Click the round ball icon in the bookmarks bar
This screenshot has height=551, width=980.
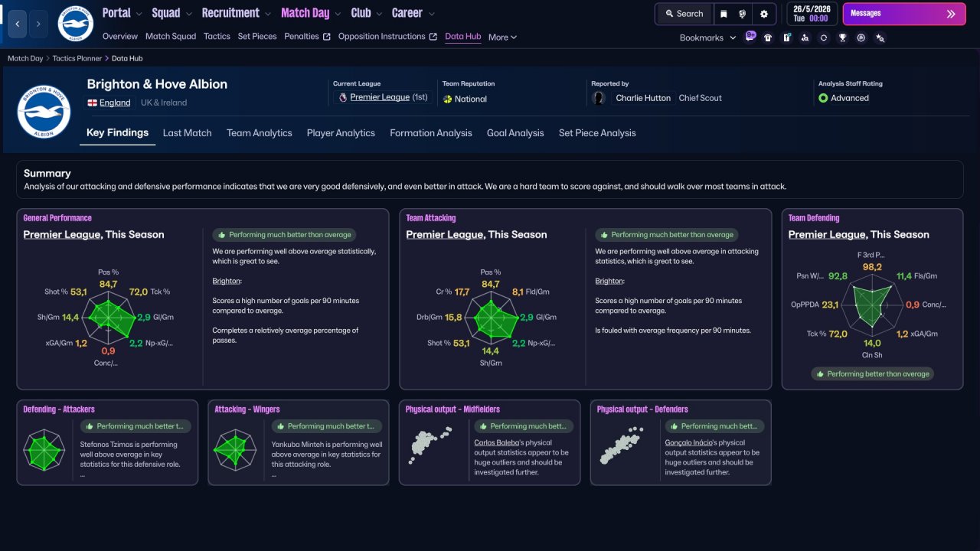[x=861, y=37]
